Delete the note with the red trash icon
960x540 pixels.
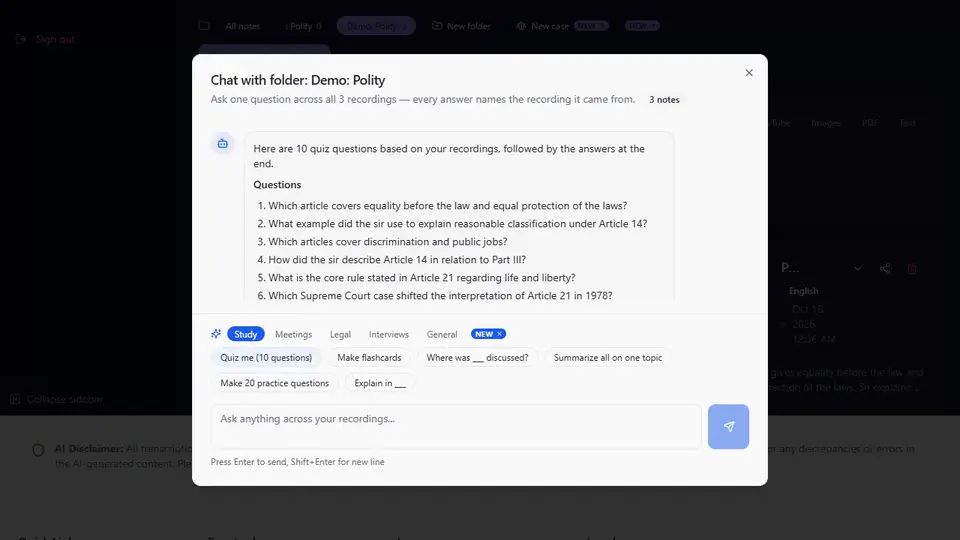(912, 268)
